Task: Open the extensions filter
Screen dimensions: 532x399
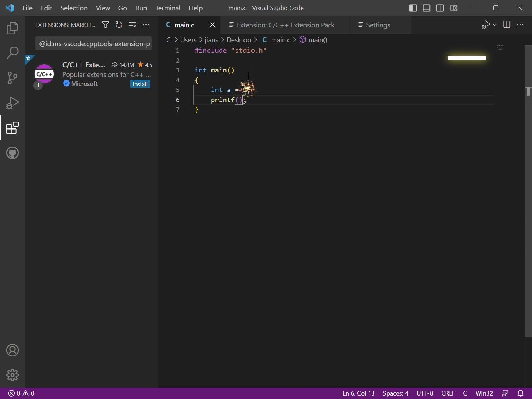Action: tap(105, 25)
